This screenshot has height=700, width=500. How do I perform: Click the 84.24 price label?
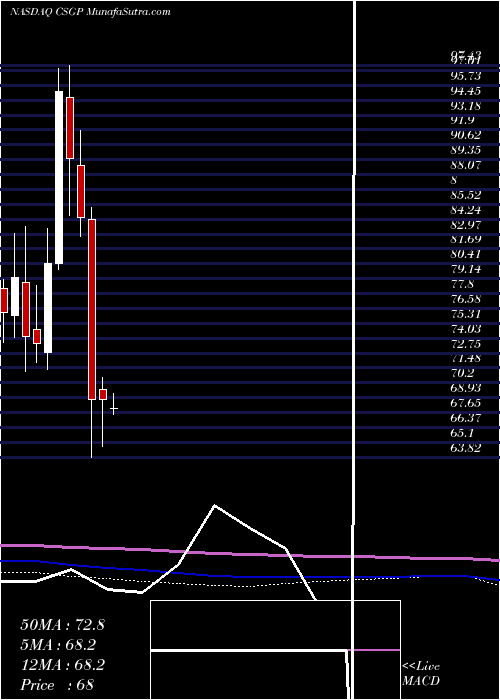466,210
